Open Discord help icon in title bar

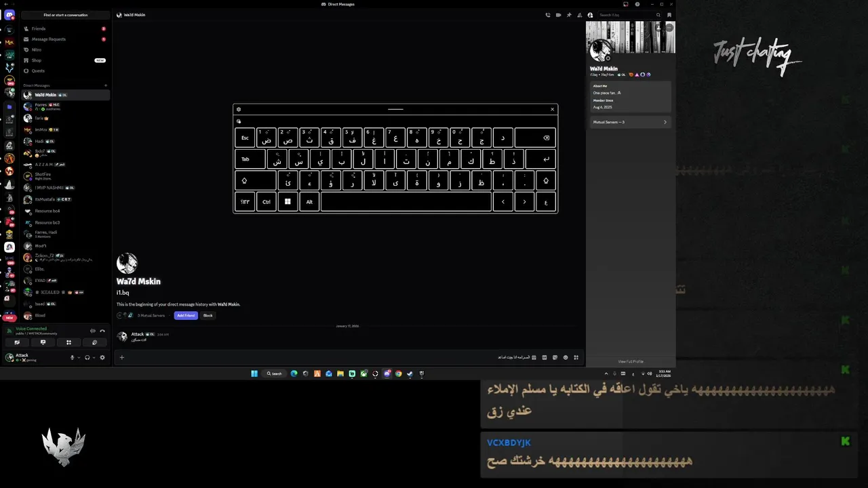(x=637, y=4)
